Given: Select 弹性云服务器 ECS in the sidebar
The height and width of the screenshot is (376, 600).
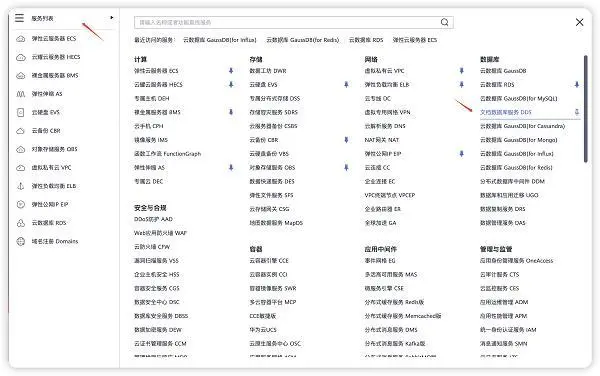Looking at the screenshot, I should (54, 39).
